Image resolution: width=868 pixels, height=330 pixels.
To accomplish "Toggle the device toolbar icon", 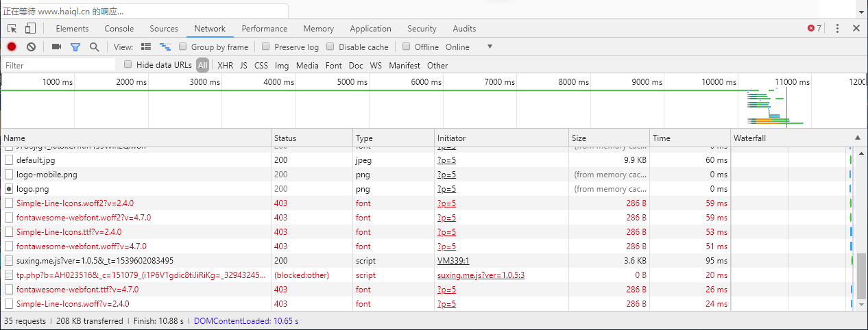I will click(30, 29).
